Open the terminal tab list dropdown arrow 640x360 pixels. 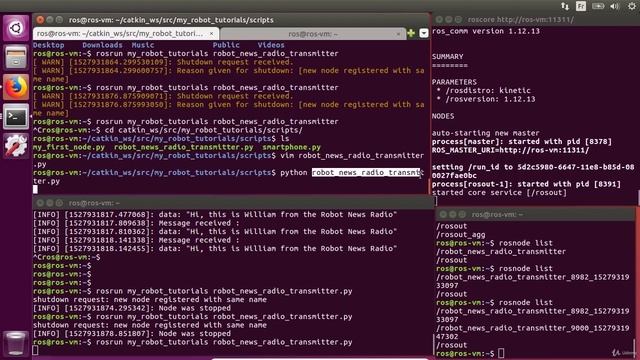(x=424, y=33)
